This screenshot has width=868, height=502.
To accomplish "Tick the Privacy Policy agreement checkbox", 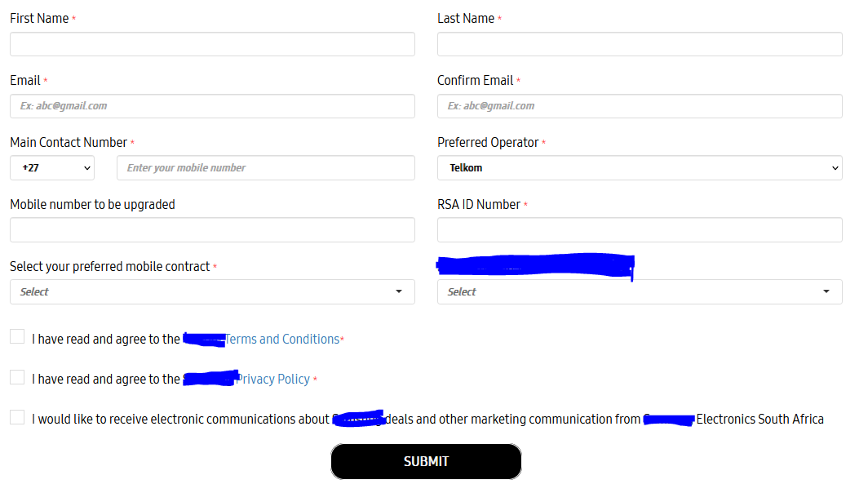I will [17, 377].
